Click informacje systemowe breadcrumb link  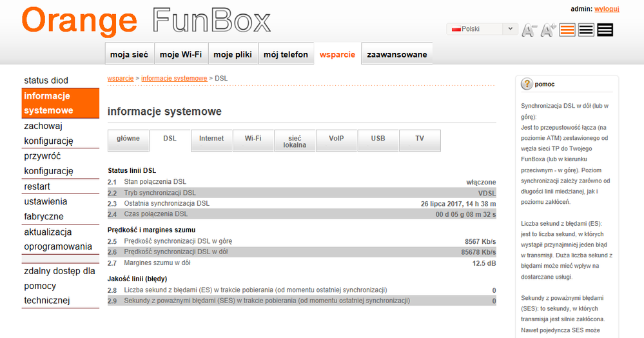pyautogui.click(x=174, y=78)
